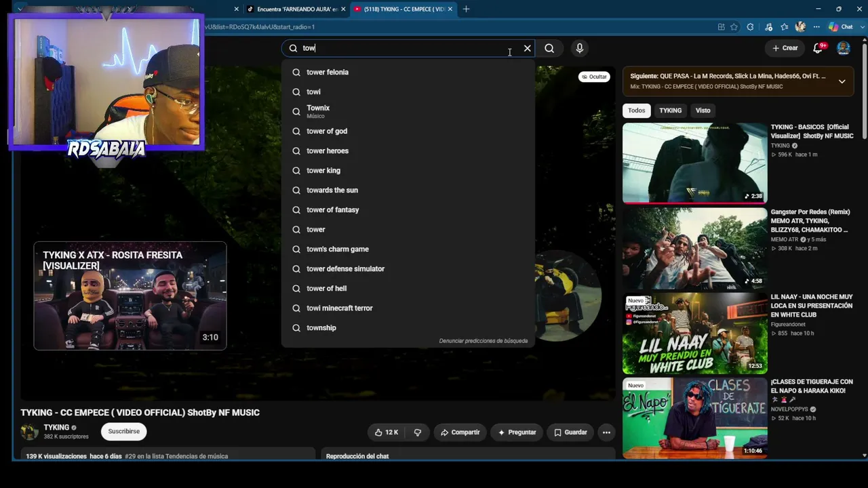The width and height of the screenshot is (868, 488).
Task: Open the TYKING channel name link
Action: [56, 428]
